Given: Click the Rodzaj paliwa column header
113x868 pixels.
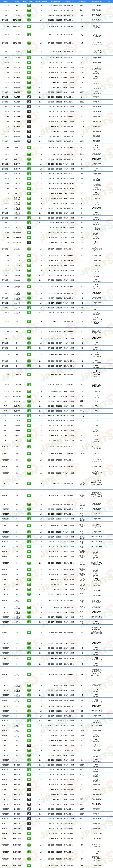Looking at the screenshot, I should [x=28, y=2].
